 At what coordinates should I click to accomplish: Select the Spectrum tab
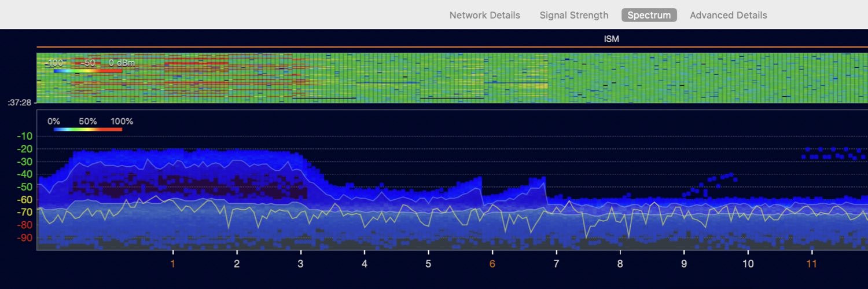tap(649, 15)
